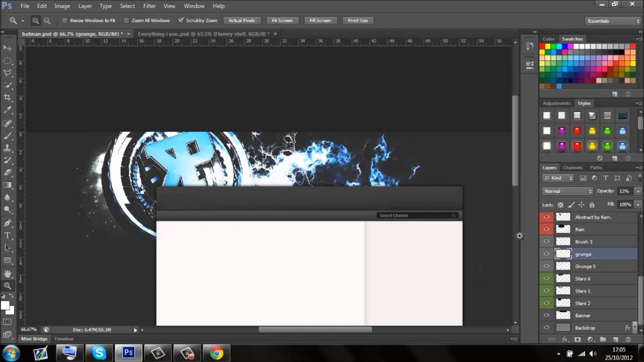This screenshot has height=362, width=644.
Task: Select the Pen tool
Action: 8,223
